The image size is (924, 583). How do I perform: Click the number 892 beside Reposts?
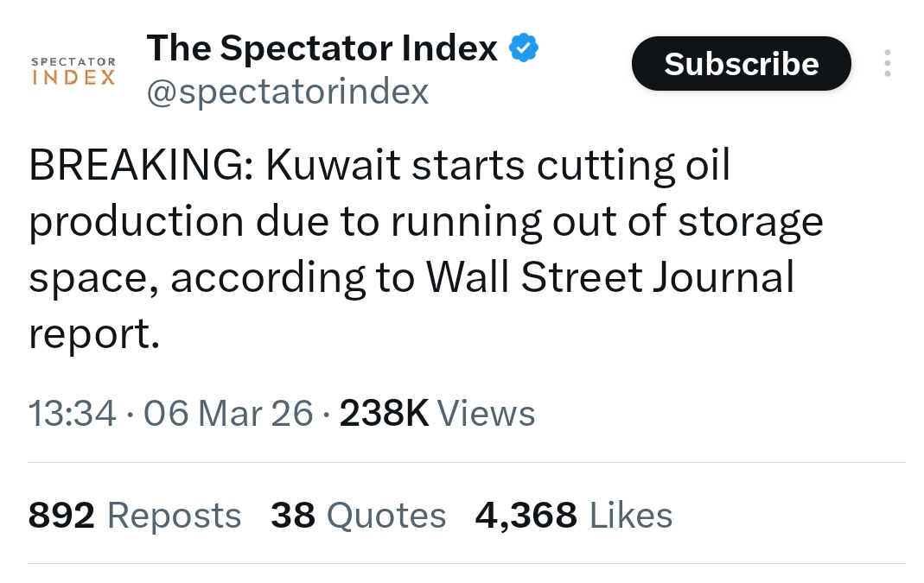tap(61, 516)
